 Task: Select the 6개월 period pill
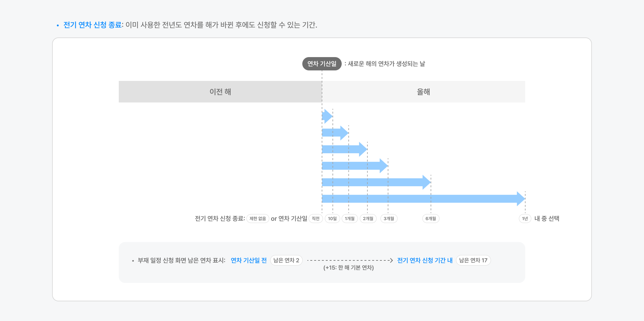431,219
